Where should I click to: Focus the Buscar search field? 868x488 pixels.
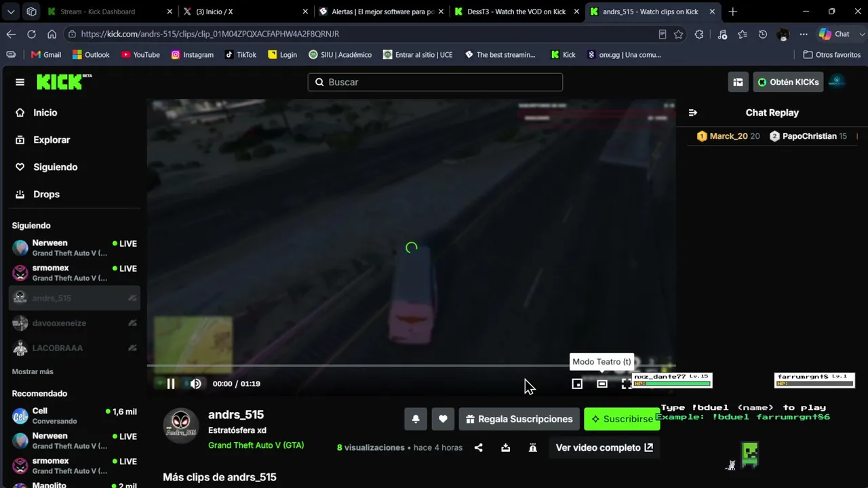[435, 82]
